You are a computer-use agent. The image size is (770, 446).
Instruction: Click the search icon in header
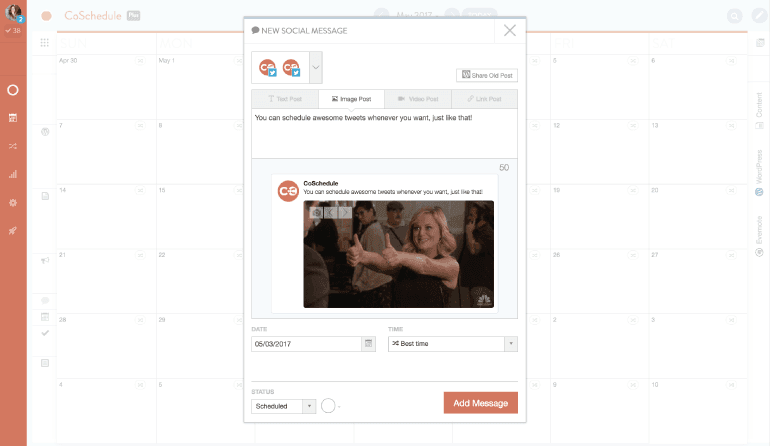pyautogui.click(x=735, y=16)
